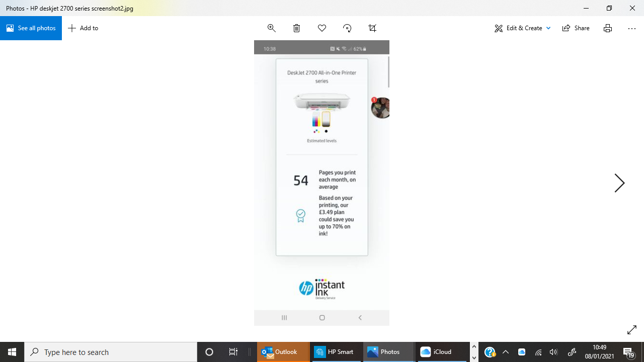Expand hidden system tray icons
Screen dimensions: 644x362
(x=506, y=352)
